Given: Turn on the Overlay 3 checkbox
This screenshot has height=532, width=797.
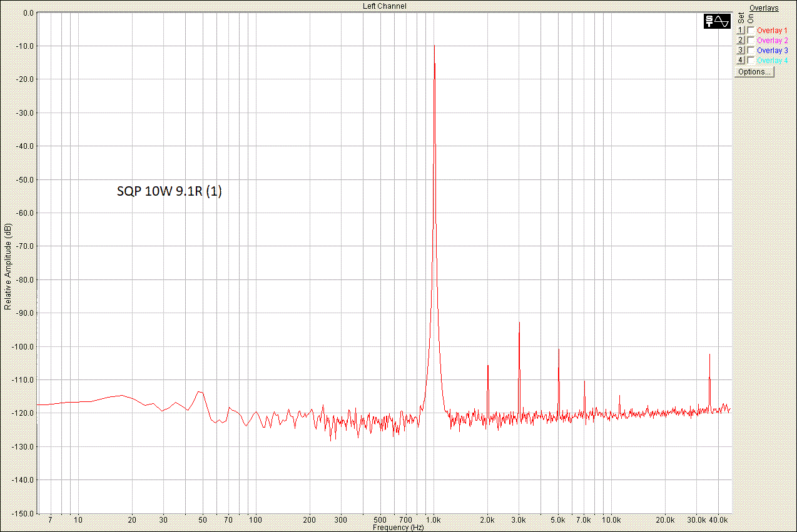Looking at the screenshot, I should pos(751,50).
